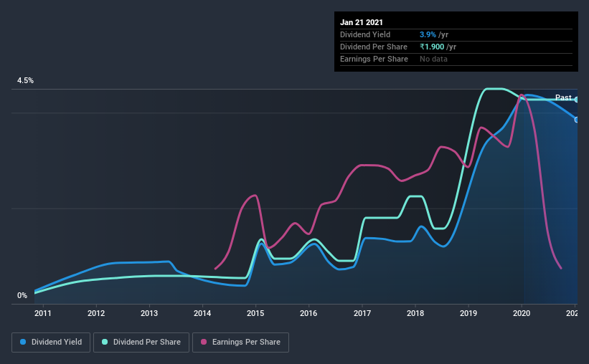The height and width of the screenshot is (364, 589).
Task: Toggle the Dividend Per Share legend button
Action: [141, 343]
